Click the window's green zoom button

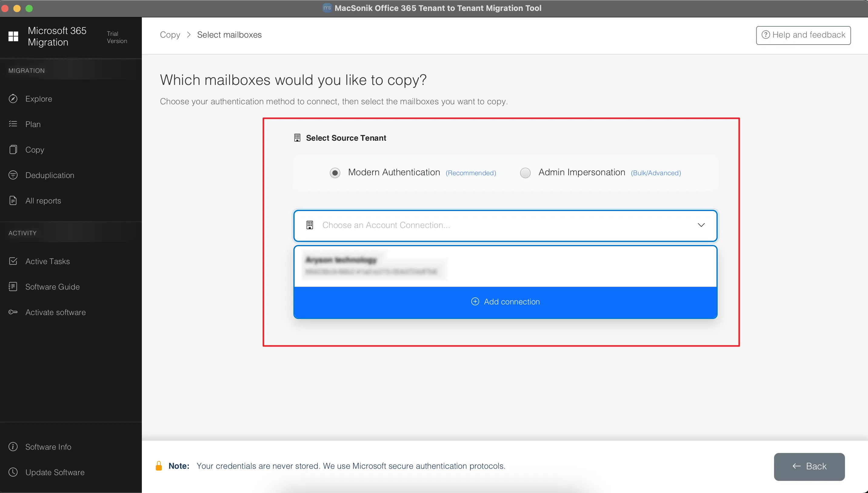pos(29,8)
